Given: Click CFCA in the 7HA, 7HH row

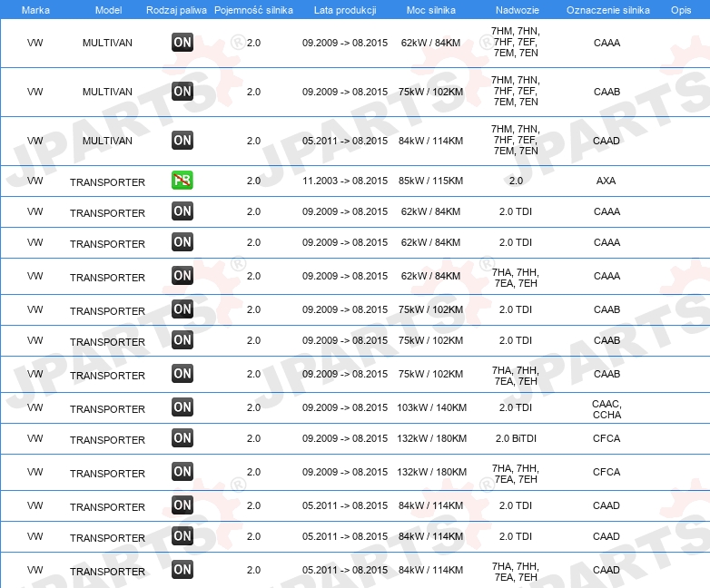Looking at the screenshot, I should (x=606, y=472).
